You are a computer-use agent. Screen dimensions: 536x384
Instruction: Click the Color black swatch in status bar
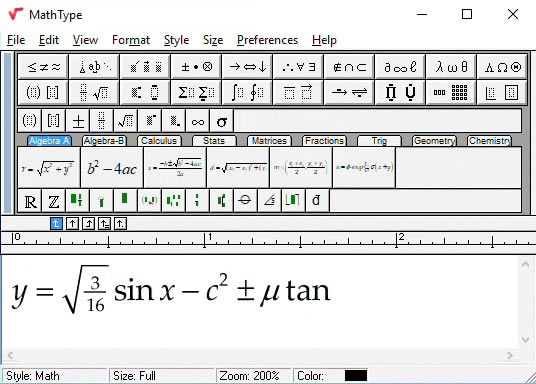(x=356, y=375)
